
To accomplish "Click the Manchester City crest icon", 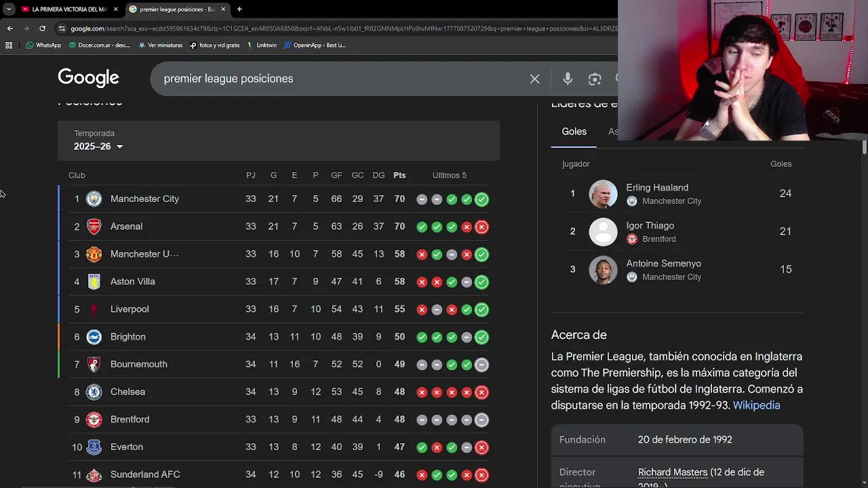I will [x=94, y=199].
